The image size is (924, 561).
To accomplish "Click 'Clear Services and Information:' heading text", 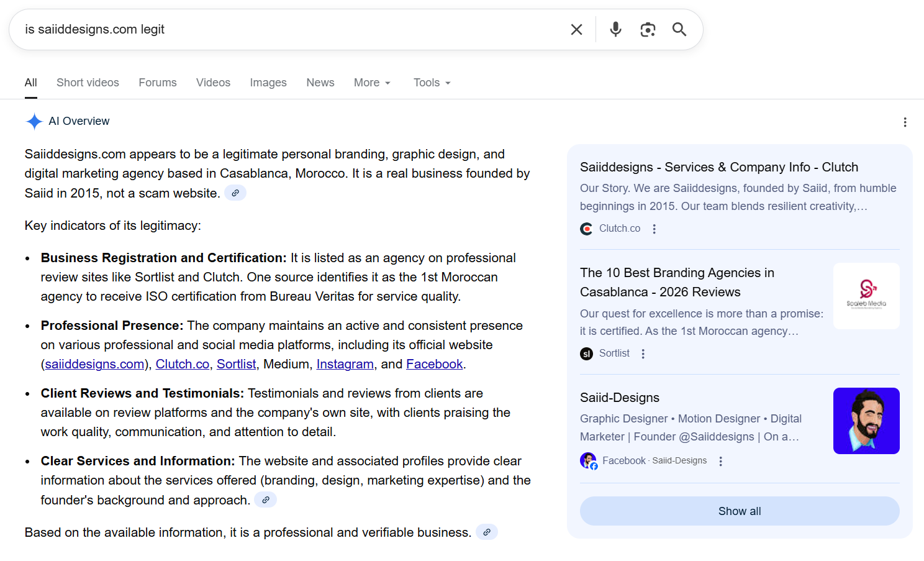I will (138, 461).
